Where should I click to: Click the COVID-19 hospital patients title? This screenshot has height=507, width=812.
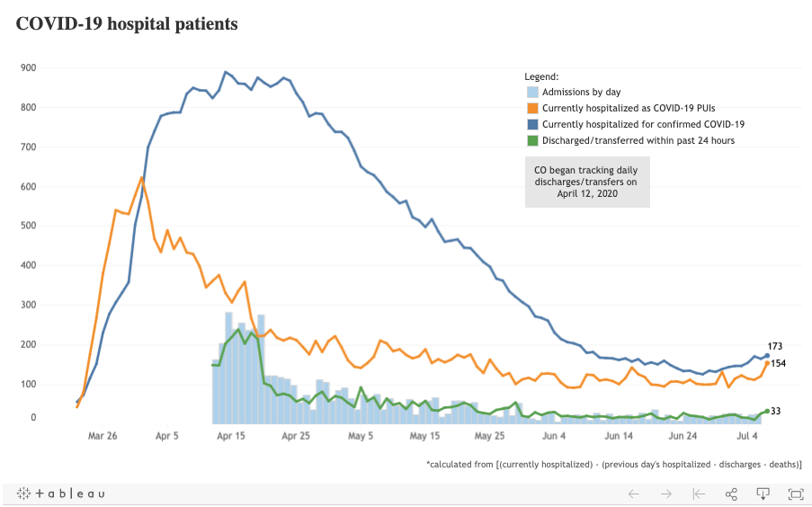click(x=127, y=24)
